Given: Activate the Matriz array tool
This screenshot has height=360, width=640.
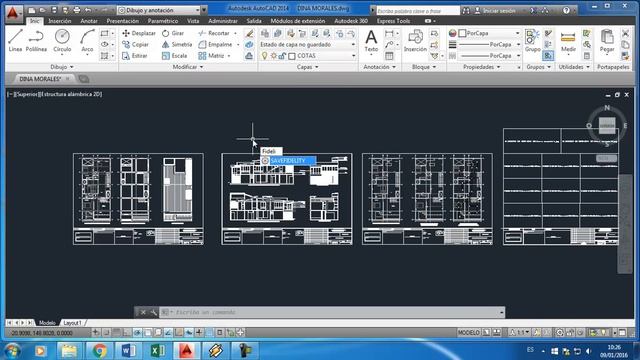Looking at the screenshot, I should 211,56.
